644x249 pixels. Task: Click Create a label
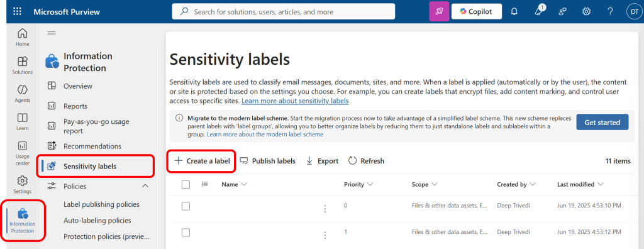[x=202, y=161]
